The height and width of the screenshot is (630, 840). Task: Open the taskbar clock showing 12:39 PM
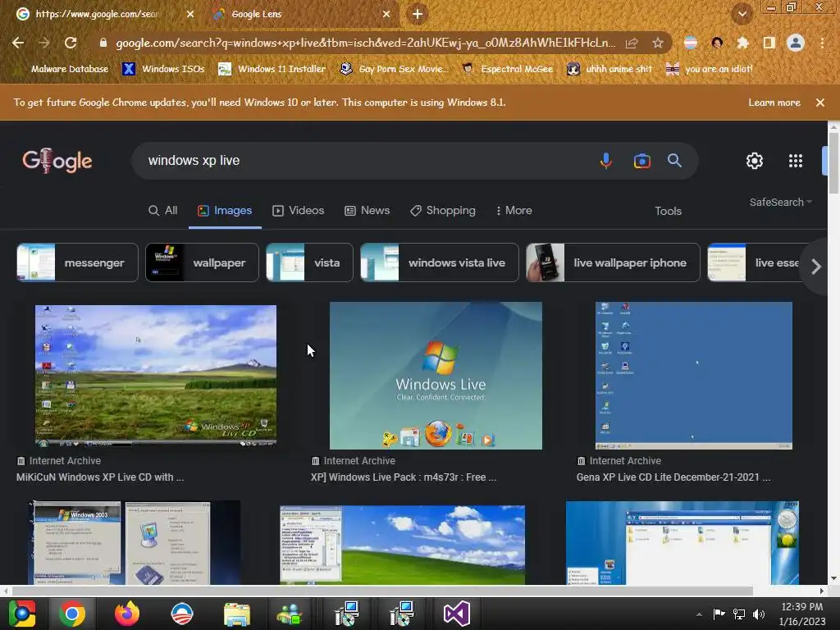coord(802,614)
